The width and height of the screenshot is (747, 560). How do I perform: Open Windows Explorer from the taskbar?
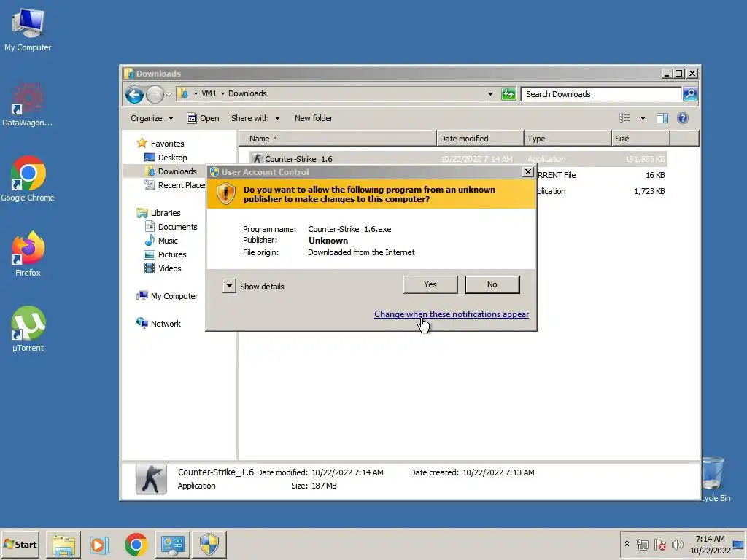tap(63, 544)
